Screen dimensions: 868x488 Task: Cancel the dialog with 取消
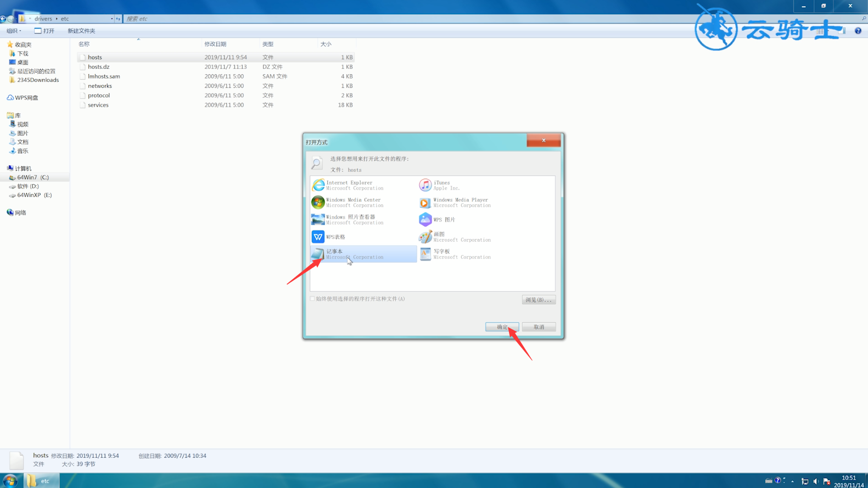click(x=539, y=327)
